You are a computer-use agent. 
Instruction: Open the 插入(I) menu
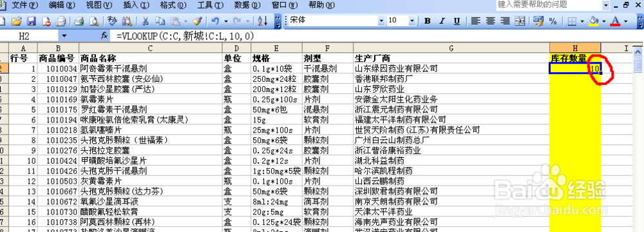(137, 5)
